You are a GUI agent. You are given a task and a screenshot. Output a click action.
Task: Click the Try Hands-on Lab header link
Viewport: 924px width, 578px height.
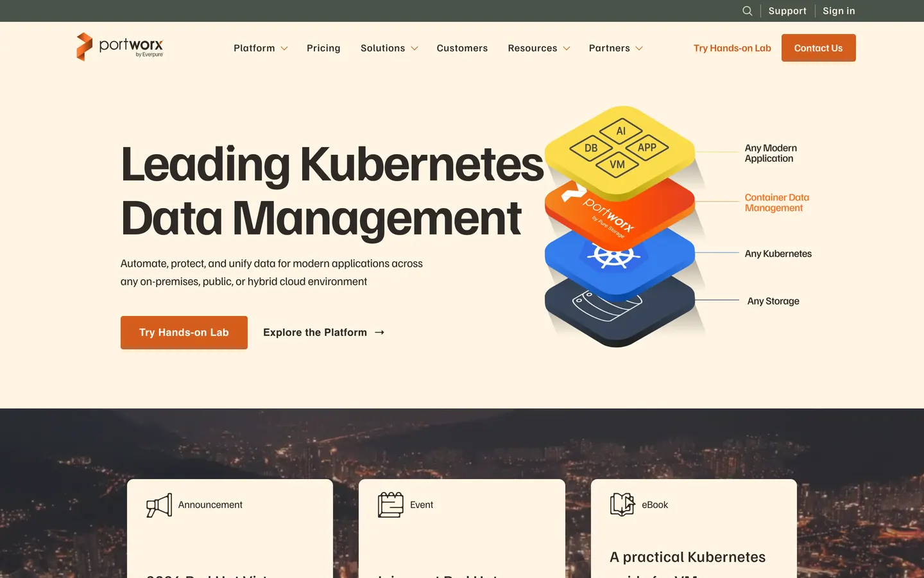(x=732, y=48)
